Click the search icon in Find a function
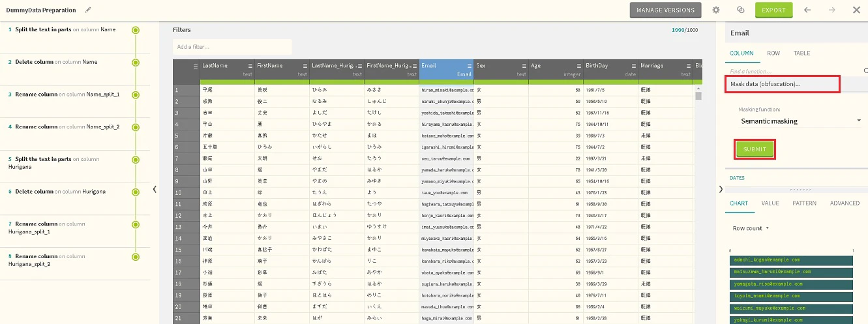 [866, 70]
